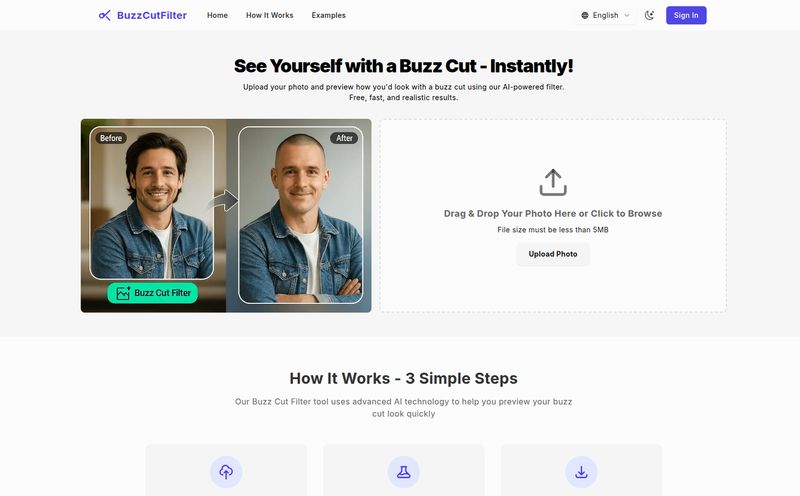Toggle dark mode with the moon icon
800x496 pixels.
[x=649, y=15]
